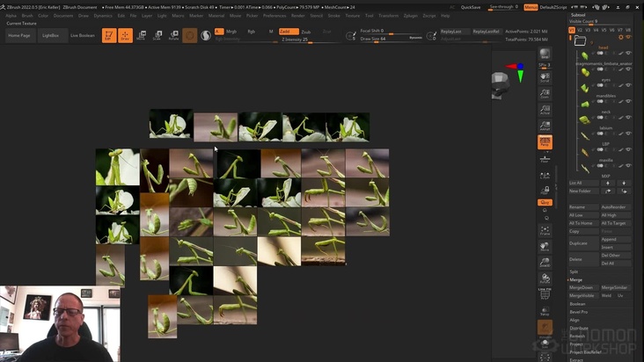The height and width of the screenshot is (362, 644).
Task: Click the Gizmo 3D circular icon
Action: click(189, 35)
